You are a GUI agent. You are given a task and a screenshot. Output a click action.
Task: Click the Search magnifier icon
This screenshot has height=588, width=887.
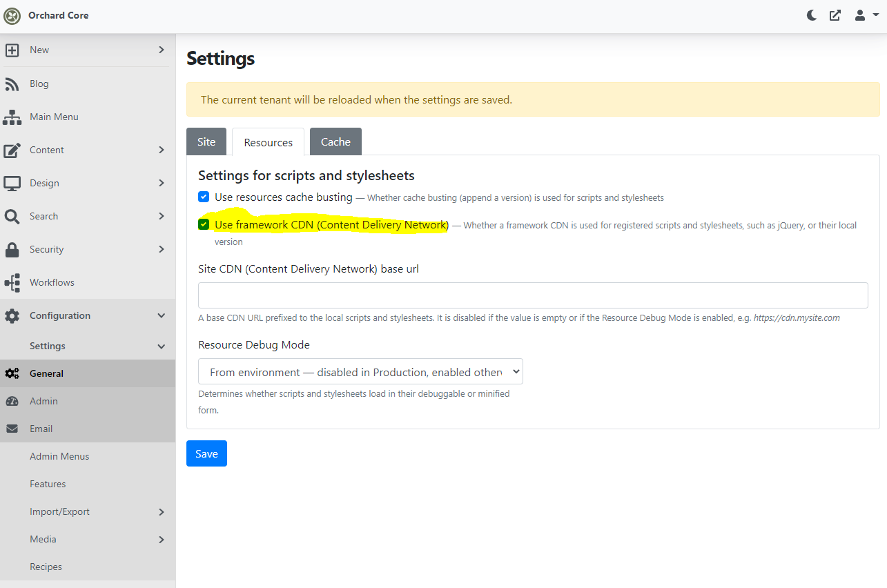[12, 217]
